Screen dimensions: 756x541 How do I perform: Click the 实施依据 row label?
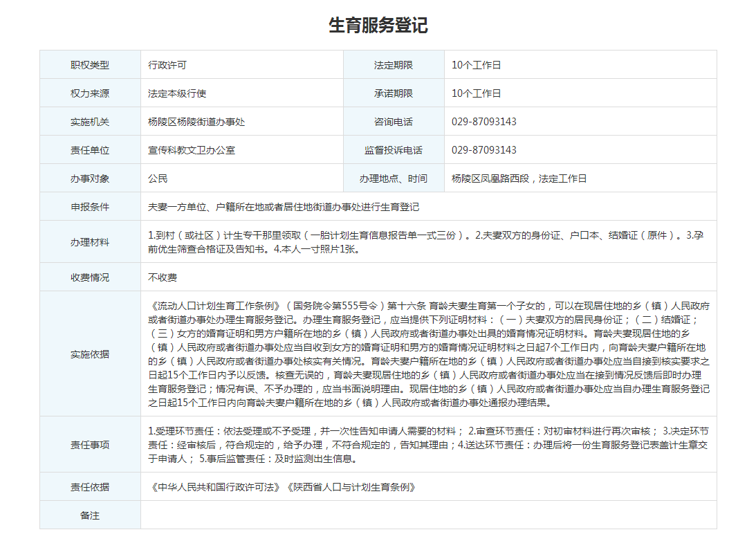pos(90,354)
